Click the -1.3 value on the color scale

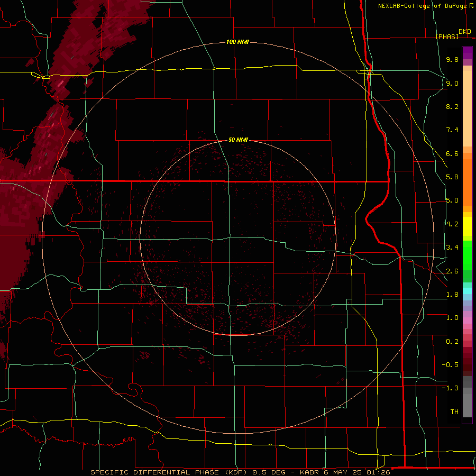(x=451, y=388)
